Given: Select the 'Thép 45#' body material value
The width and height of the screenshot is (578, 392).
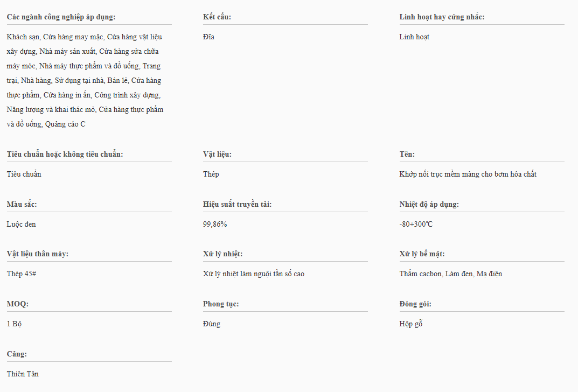Looking at the screenshot, I should click(x=22, y=274).
